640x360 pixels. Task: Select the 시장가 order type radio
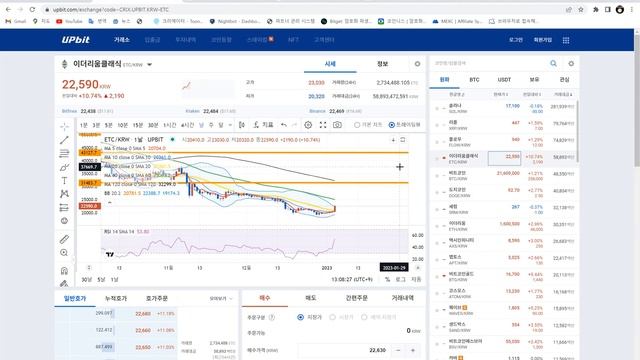[x=332, y=317]
